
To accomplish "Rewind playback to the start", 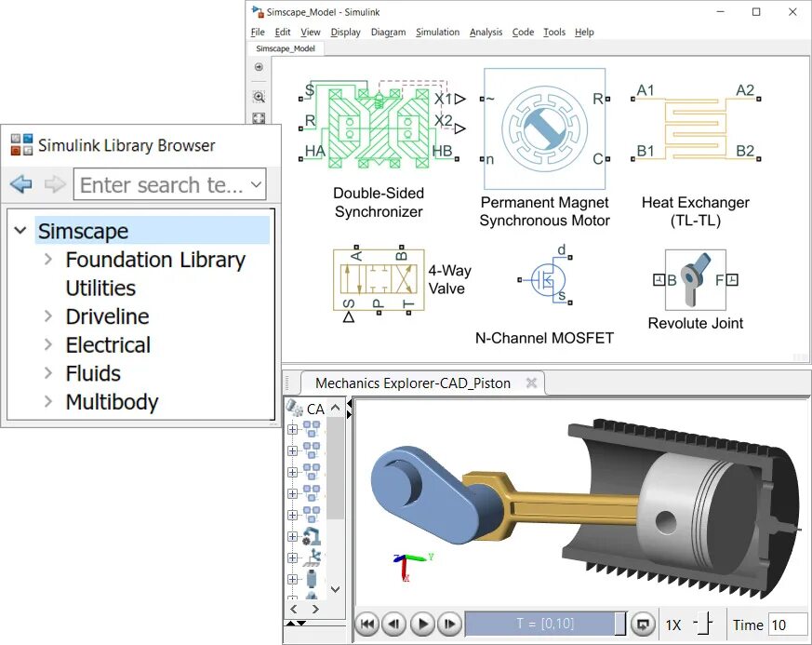I will [x=366, y=624].
